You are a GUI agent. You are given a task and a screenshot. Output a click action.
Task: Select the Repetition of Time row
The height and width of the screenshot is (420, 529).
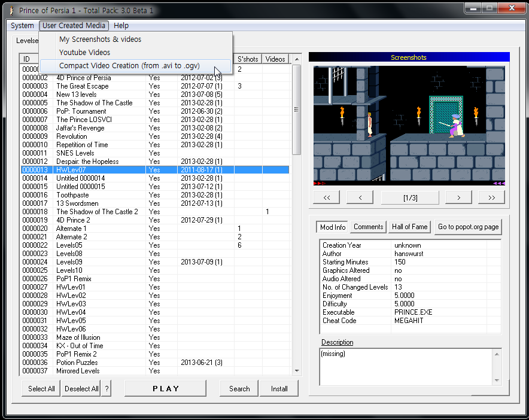point(155,145)
